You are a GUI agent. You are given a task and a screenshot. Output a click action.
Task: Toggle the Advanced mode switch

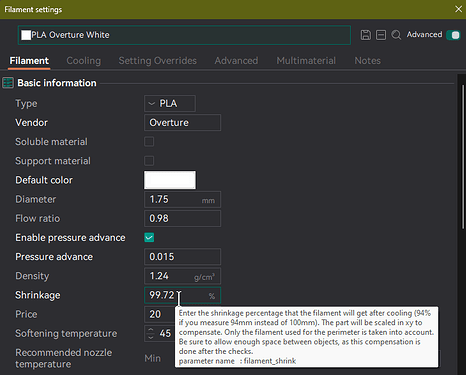453,35
